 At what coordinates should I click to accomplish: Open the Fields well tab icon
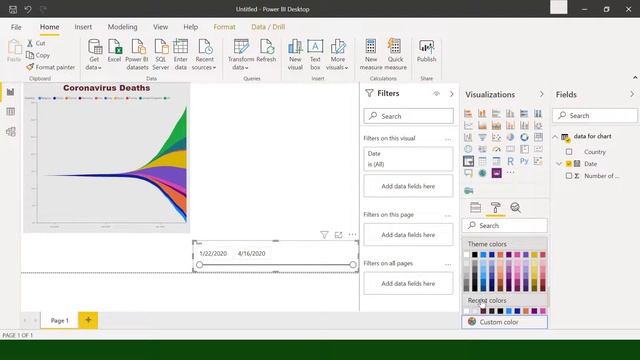(476, 208)
